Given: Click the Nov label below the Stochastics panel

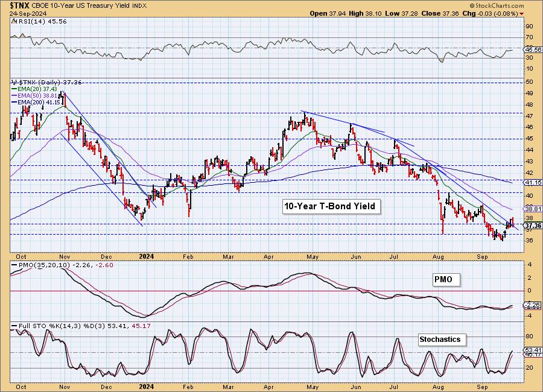Looking at the screenshot, I should tap(65, 387).
